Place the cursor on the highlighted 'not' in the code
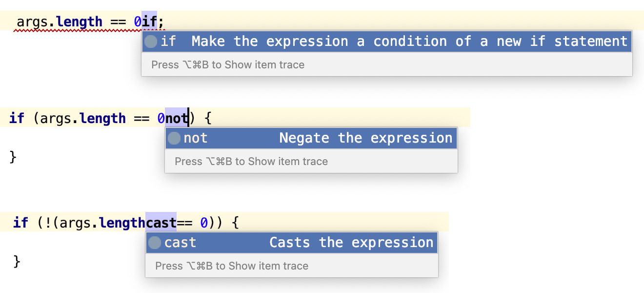This screenshot has height=293, width=644. (x=176, y=119)
